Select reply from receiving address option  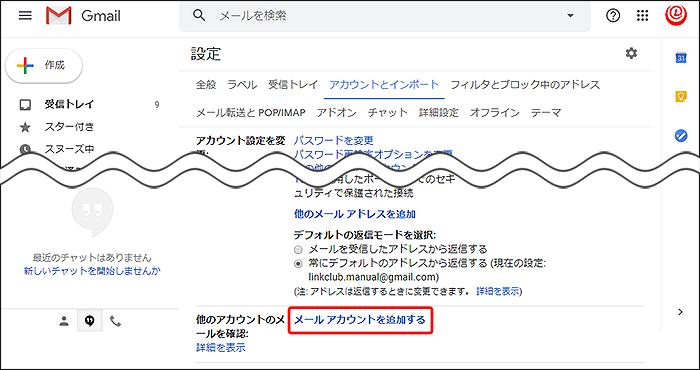pyautogui.click(x=298, y=249)
